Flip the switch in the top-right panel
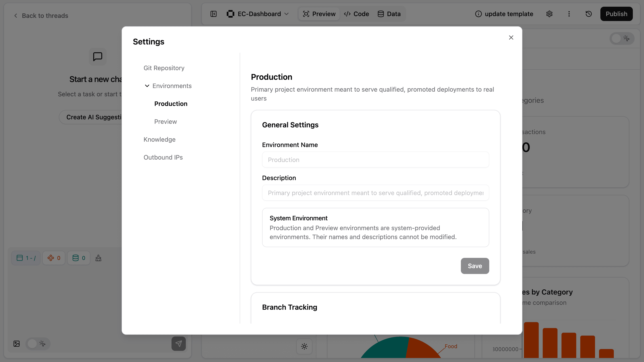This screenshot has width=644, height=362. click(621, 38)
